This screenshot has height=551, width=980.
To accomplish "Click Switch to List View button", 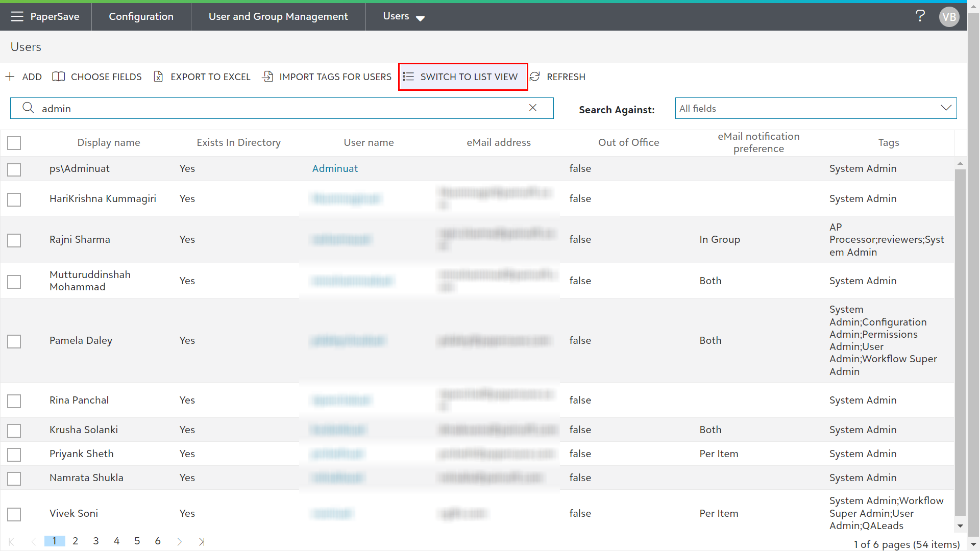I will pos(462,77).
